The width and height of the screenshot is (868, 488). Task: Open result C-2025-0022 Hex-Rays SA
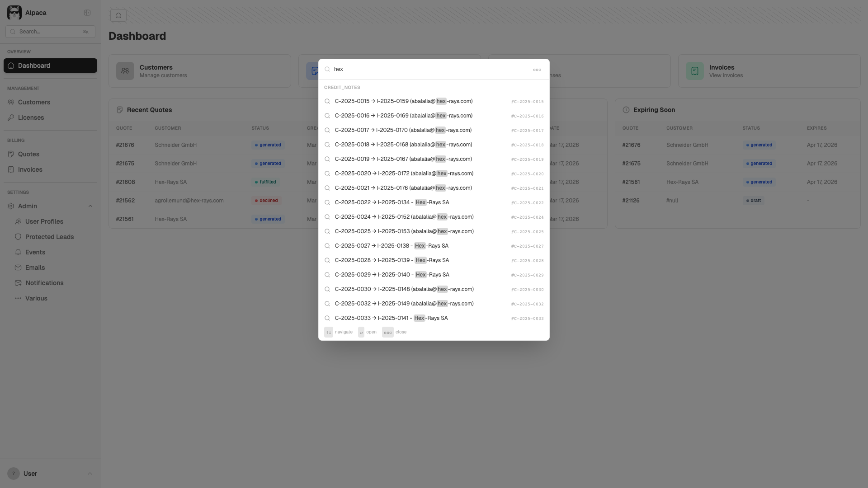tap(392, 202)
